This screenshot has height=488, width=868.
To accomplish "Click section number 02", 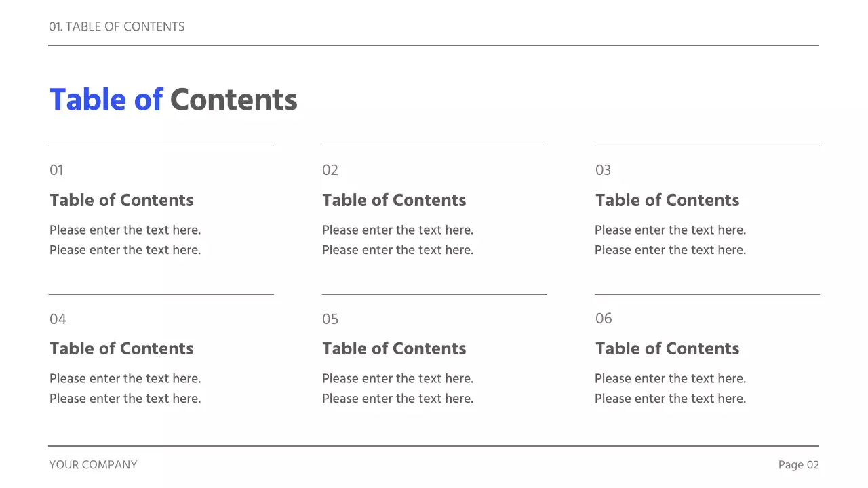I will click(330, 170).
